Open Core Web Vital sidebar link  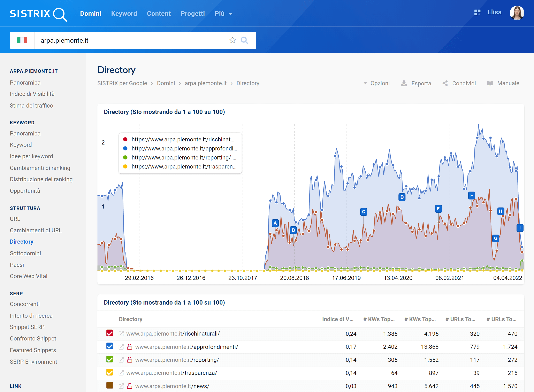[x=29, y=276]
